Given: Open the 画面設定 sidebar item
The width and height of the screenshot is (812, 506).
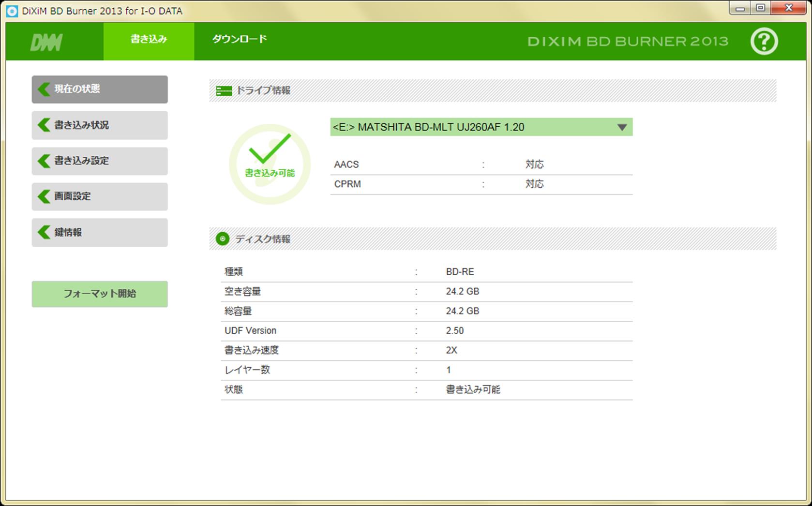Looking at the screenshot, I should pos(100,196).
